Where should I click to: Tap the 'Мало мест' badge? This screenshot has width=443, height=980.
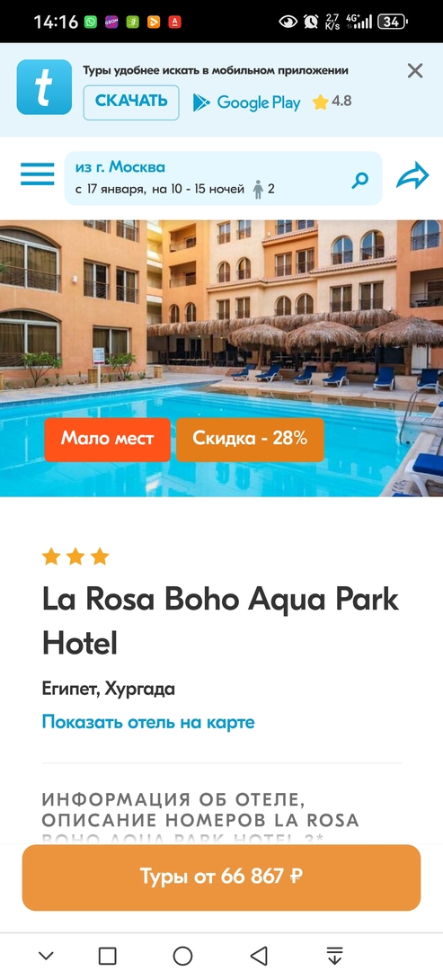point(107,439)
